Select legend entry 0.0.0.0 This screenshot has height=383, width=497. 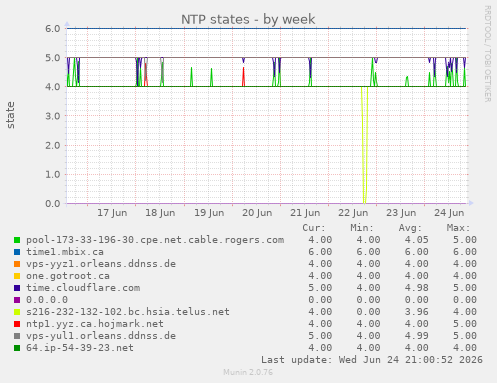[47, 300]
